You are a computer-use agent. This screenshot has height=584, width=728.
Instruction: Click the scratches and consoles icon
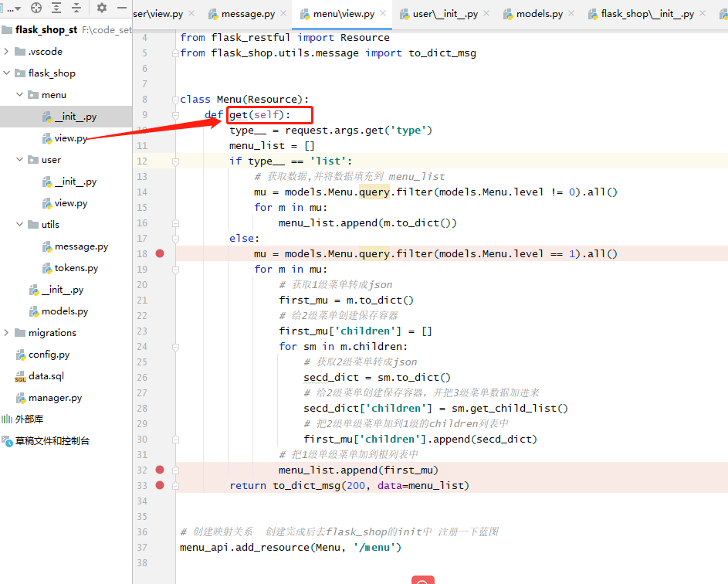(7, 441)
